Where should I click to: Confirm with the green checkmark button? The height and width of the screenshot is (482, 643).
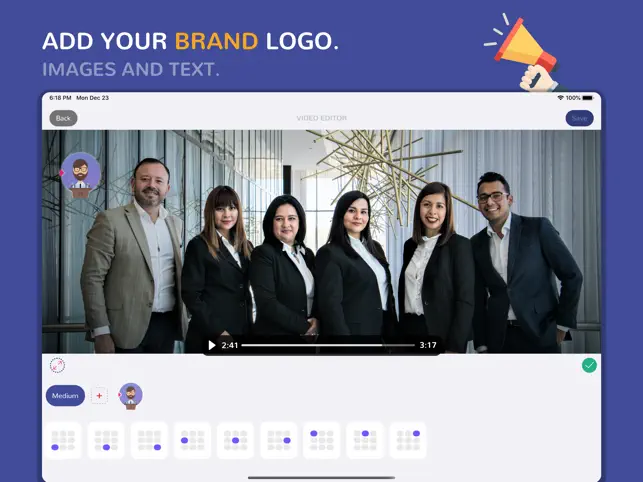click(589, 365)
